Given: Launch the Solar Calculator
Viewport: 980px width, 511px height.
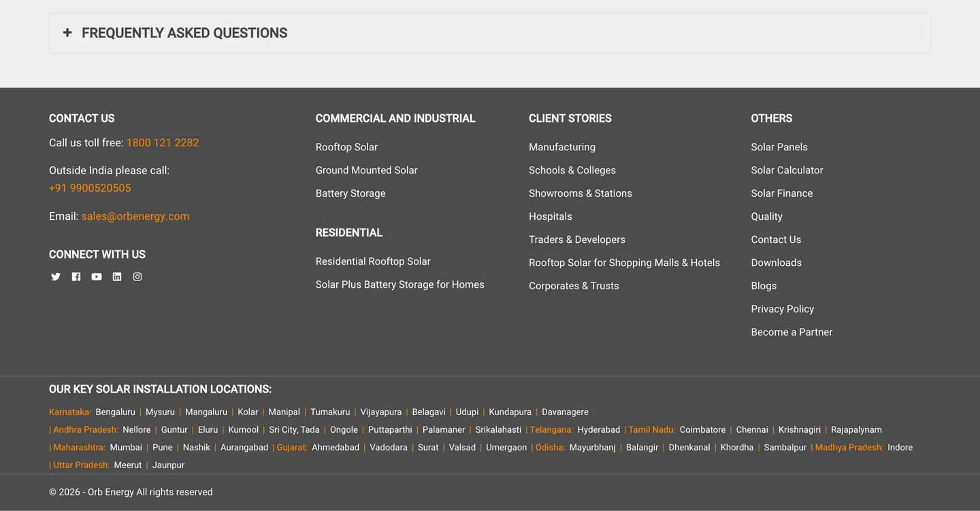Looking at the screenshot, I should tap(787, 170).
